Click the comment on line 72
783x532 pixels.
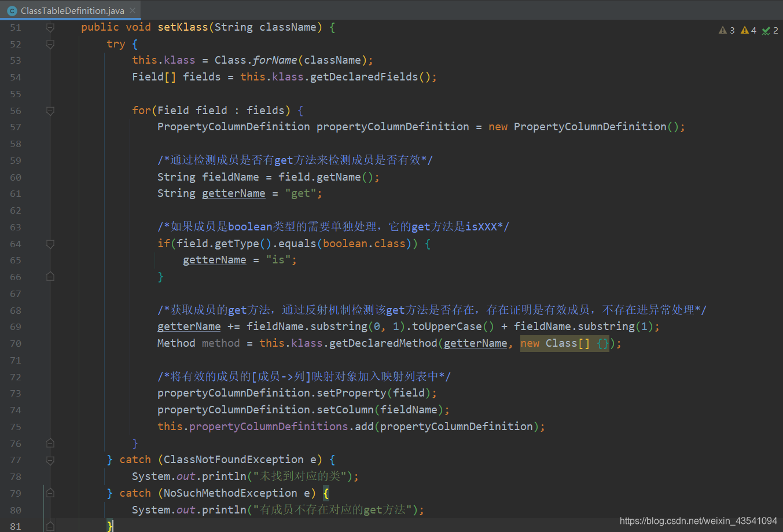304,377
